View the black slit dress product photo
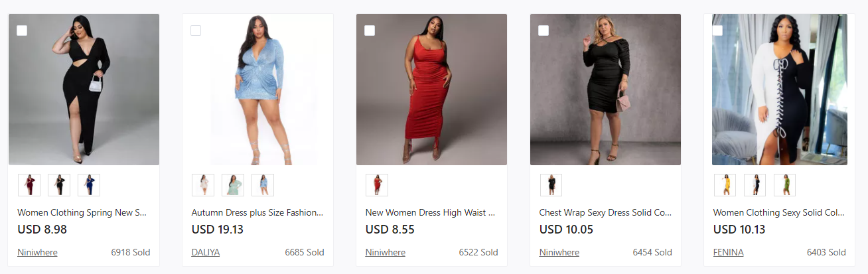This screenshot has width=868, height=274. [x=84, y=90]
